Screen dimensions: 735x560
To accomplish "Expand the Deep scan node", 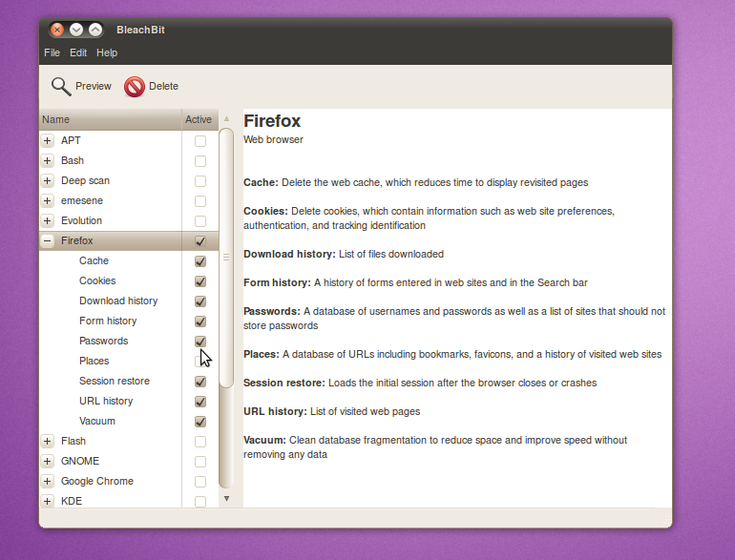I will pyautogui.click(x=47, y=181).
